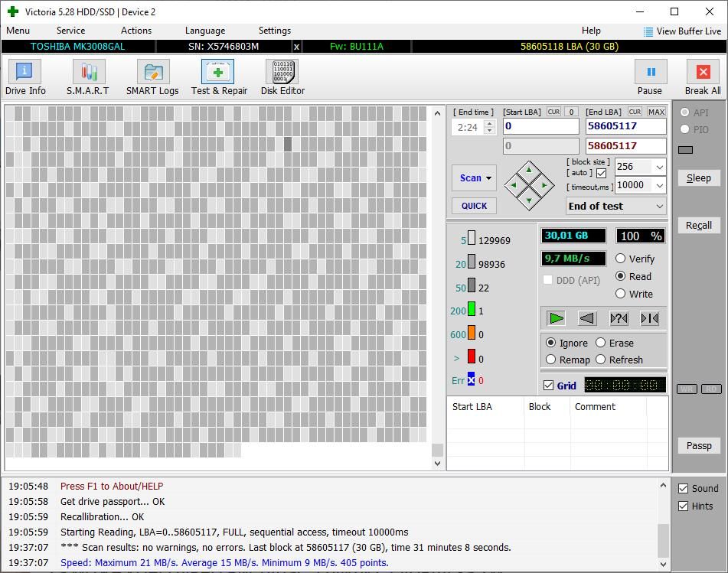This screenshot has height=573, width=728.
Task: Open the Menu menu
Action: (x=18, y=31)
